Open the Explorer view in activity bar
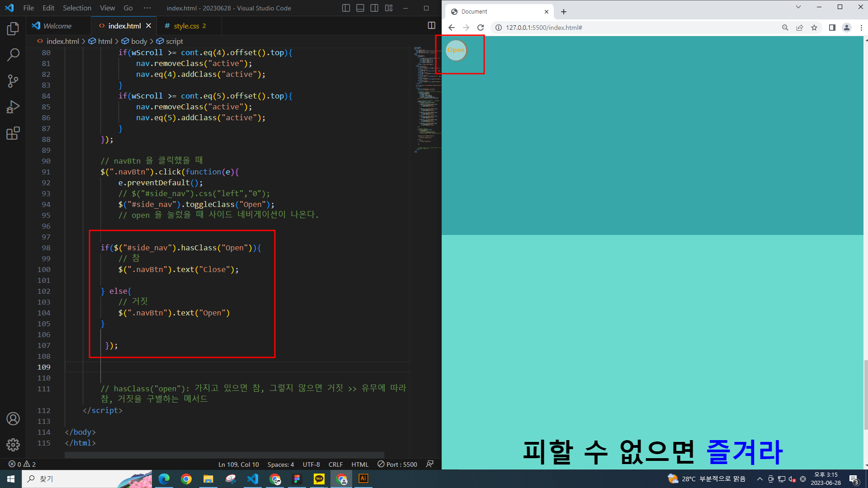This screenshot has height=488, width=868. tap(13, 29)
